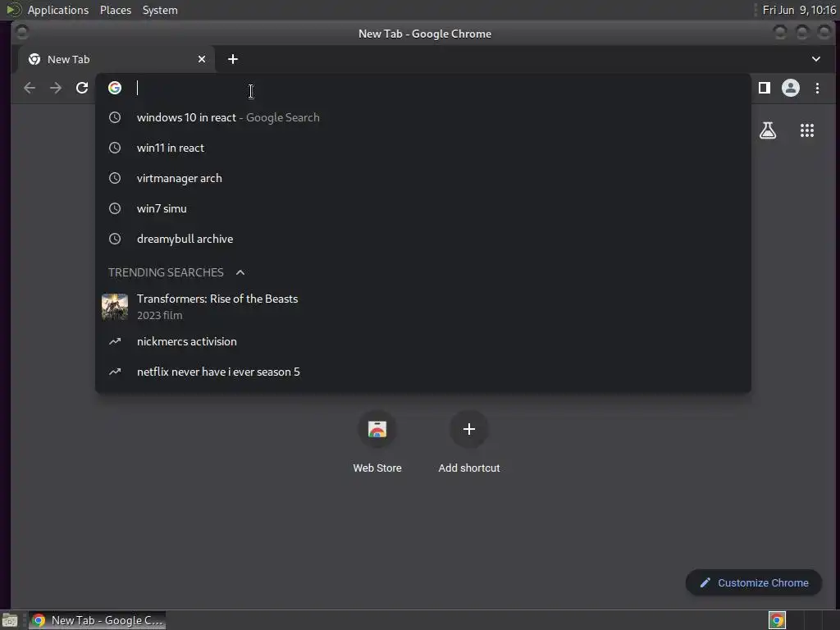Click the window menu button on the title bar
This screenshot has width=840, height=630.
point(22,33)
